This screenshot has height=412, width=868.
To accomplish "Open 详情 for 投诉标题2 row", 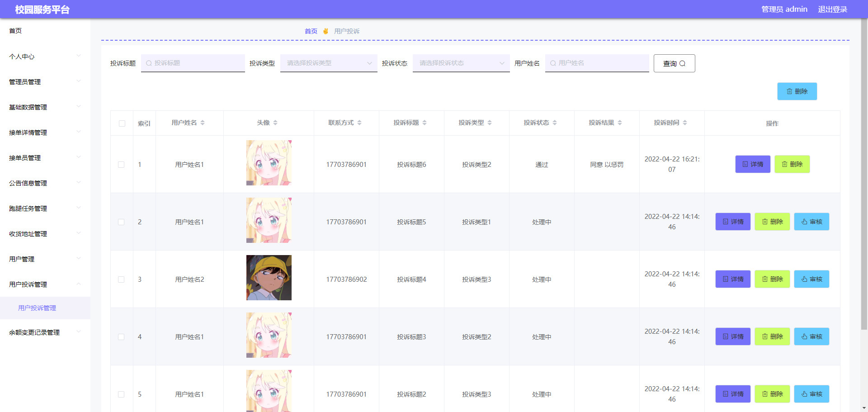I will click(733, 394).
